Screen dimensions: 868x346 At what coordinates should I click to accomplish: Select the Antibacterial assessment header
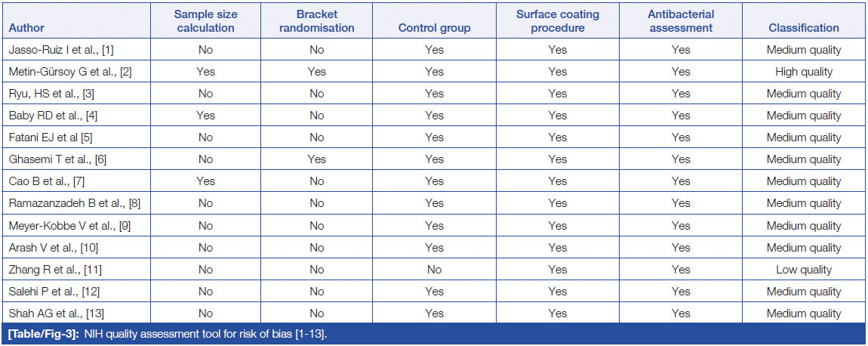tap(680, 21)
